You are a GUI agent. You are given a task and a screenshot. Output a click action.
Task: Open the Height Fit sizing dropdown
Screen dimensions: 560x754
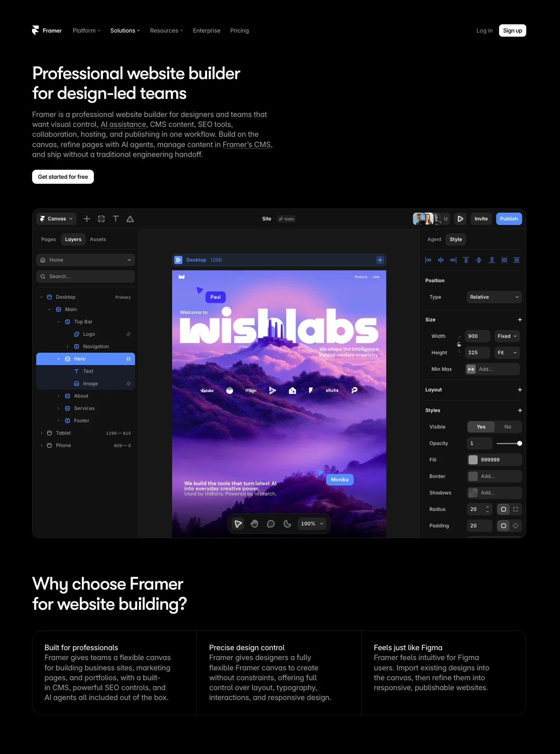coord(507,353)
